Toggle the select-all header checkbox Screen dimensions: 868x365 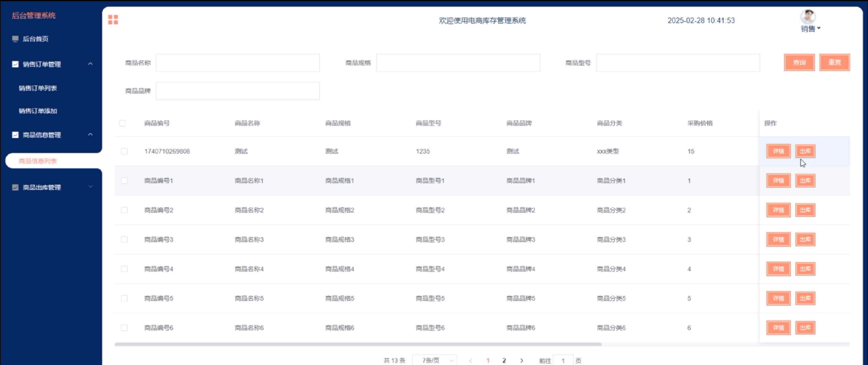[122, 123]
